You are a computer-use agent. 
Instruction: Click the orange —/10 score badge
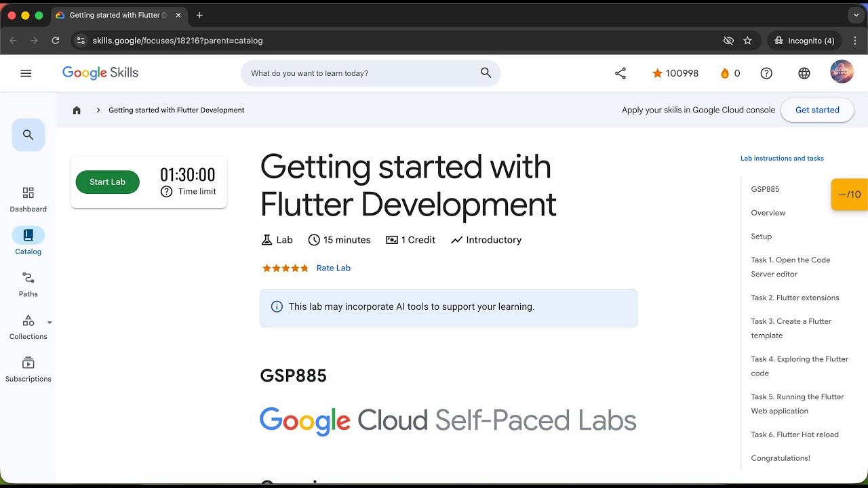pos(850,195)
